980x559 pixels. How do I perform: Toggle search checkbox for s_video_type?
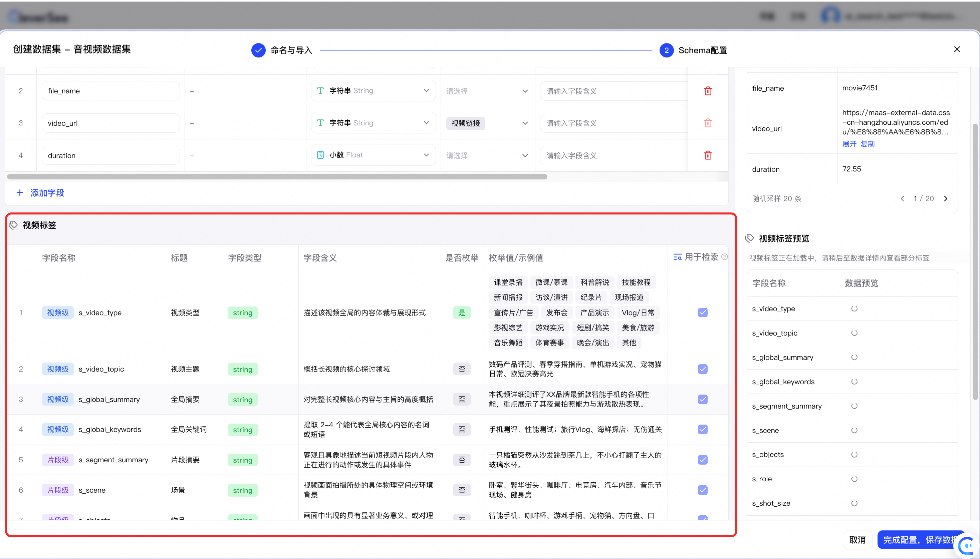click(x=703, y=313)
